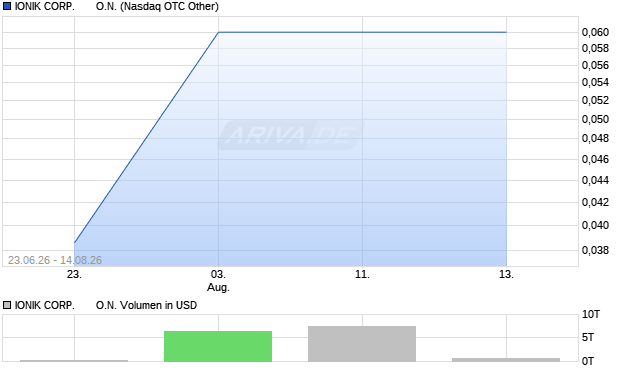This screenshot has width=620, height=371.
Task: Click the '11.' date axis label
Action: click(x=362, y=274)
